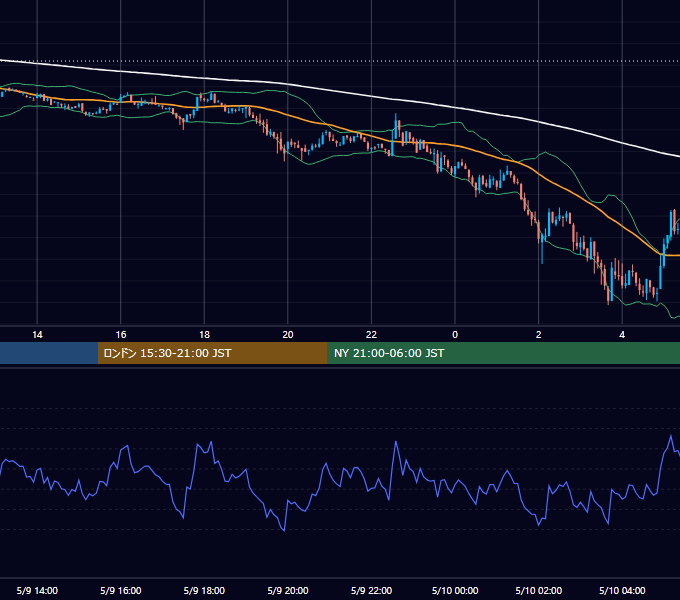680x600 pixels.
Task: Click the 0 hour axis label
Action: 455,335
